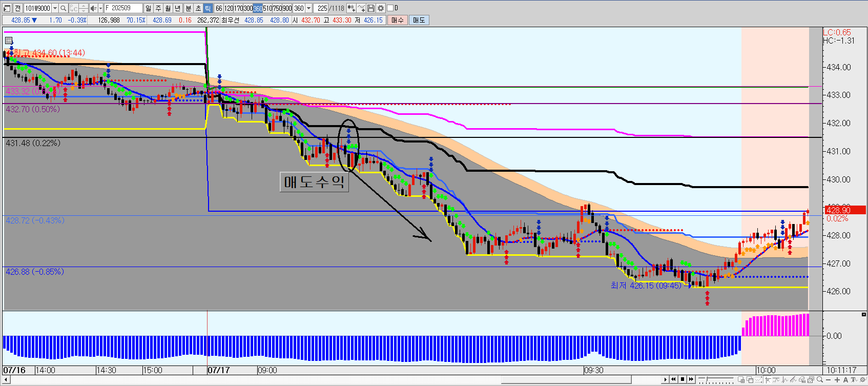
Task: Toggle the 'D' checkbox in top toolbar
Action: (x=390, y=8)
